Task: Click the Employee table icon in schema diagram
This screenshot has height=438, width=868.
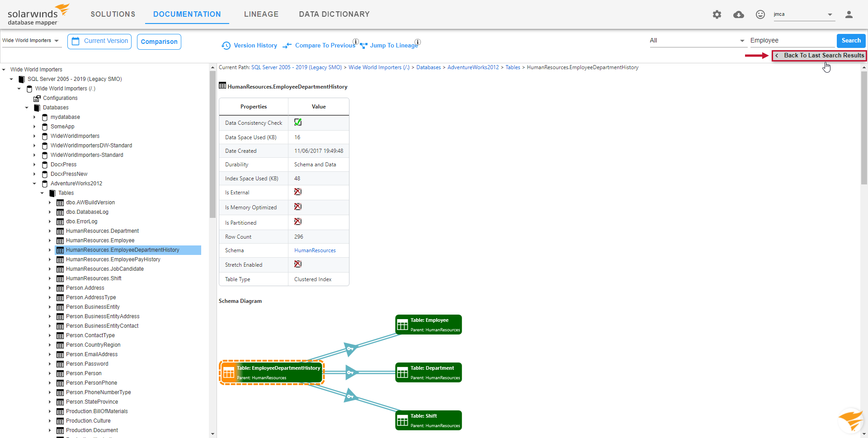Action: (x=402, y=325)
